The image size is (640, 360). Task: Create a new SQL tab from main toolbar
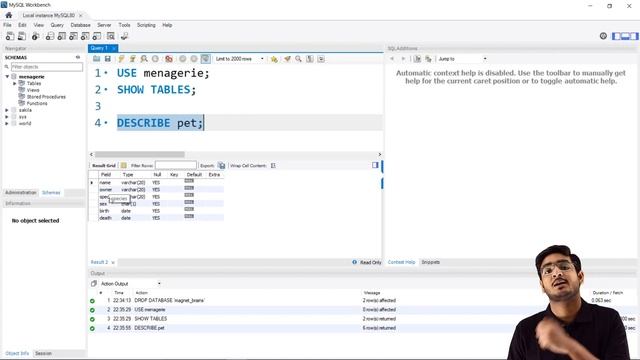click(10, 36)
